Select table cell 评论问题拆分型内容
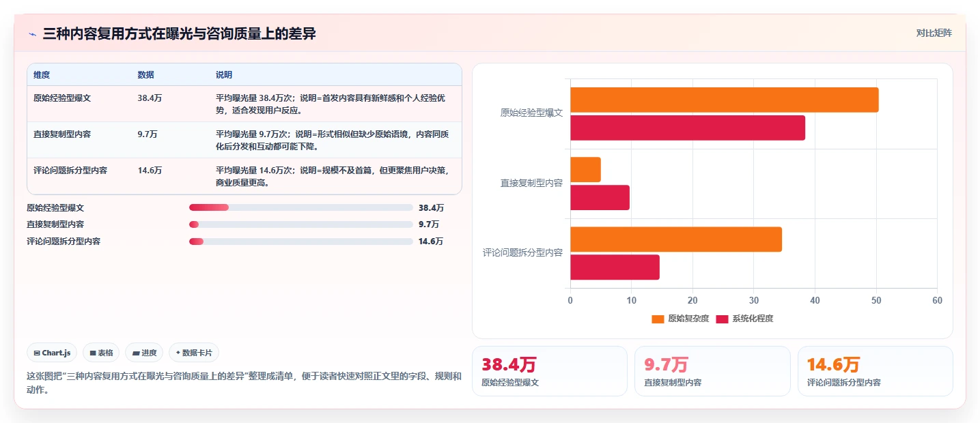Screen dimensions: 980x423 click(70, 171)
